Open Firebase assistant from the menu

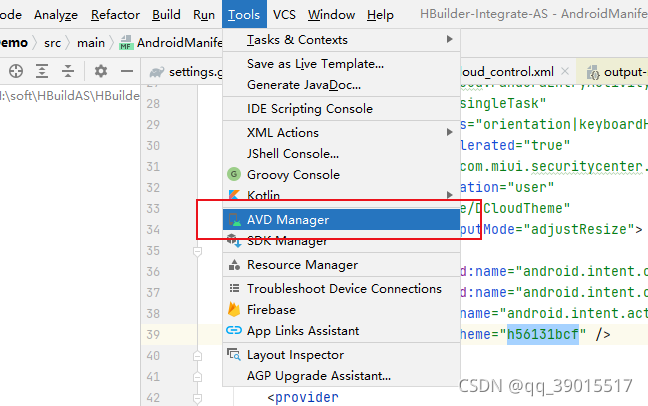(341, 310)
